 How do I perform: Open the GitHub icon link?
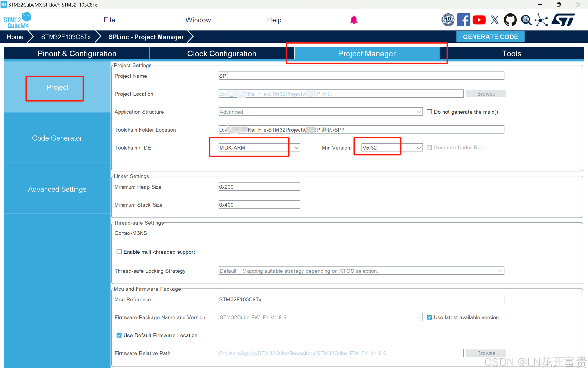tap(510, 20)
